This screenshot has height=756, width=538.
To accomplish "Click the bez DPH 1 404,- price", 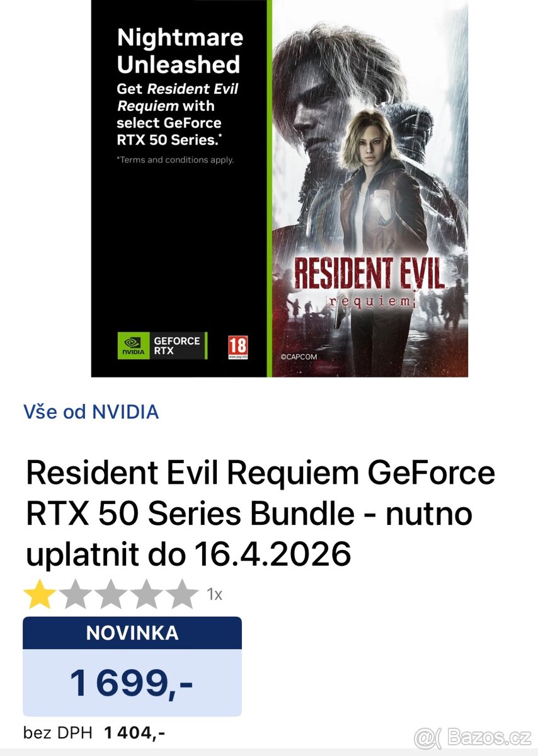I will click(x=94, y=733).
